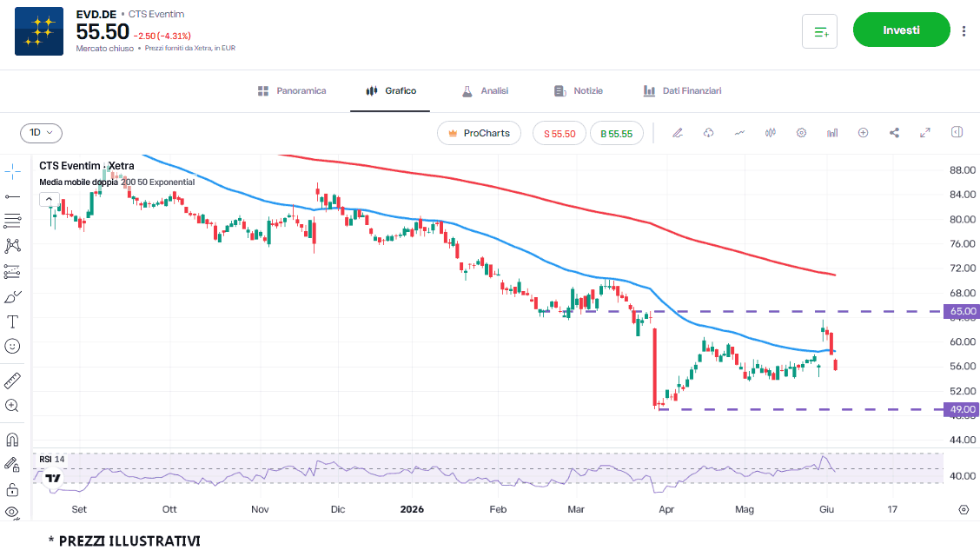Open the Dati Finanziari tab
The width and height of the screenshot is (980, 550).
(683, 90)
